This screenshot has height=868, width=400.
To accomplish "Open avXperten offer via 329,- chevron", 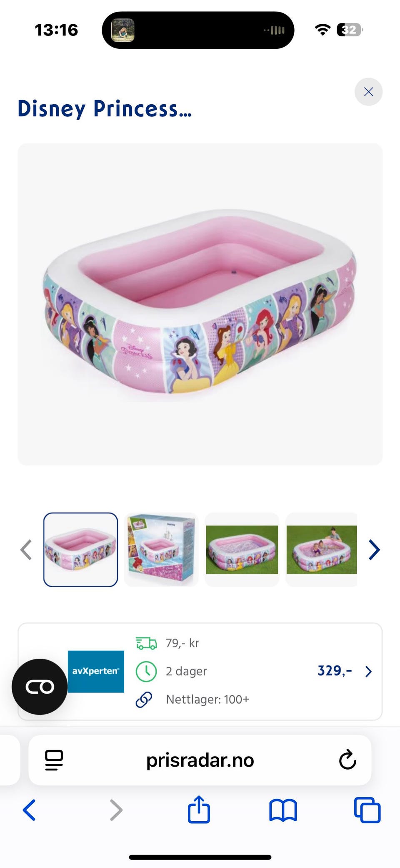I will pyautogui.click(x=368, y=671).
